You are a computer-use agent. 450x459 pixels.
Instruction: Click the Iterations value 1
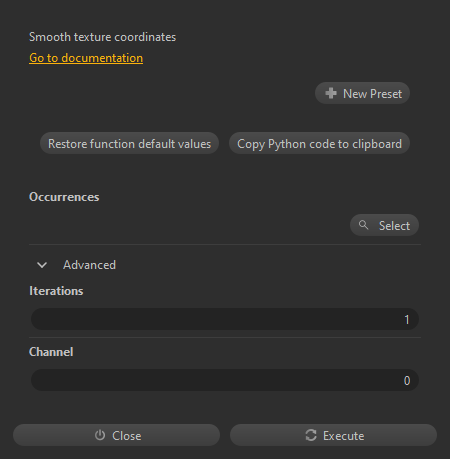click(407, 320)
